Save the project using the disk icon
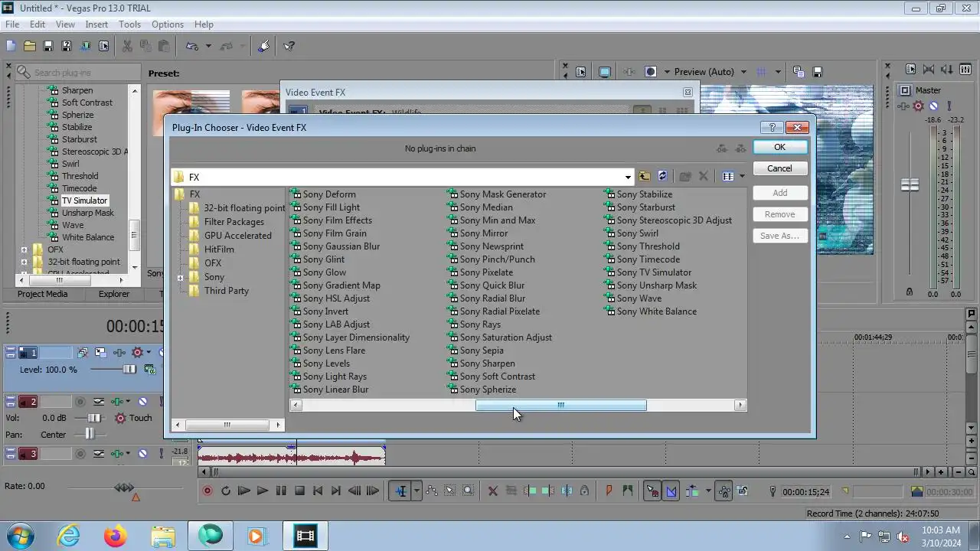 click(x=48, y=46)
